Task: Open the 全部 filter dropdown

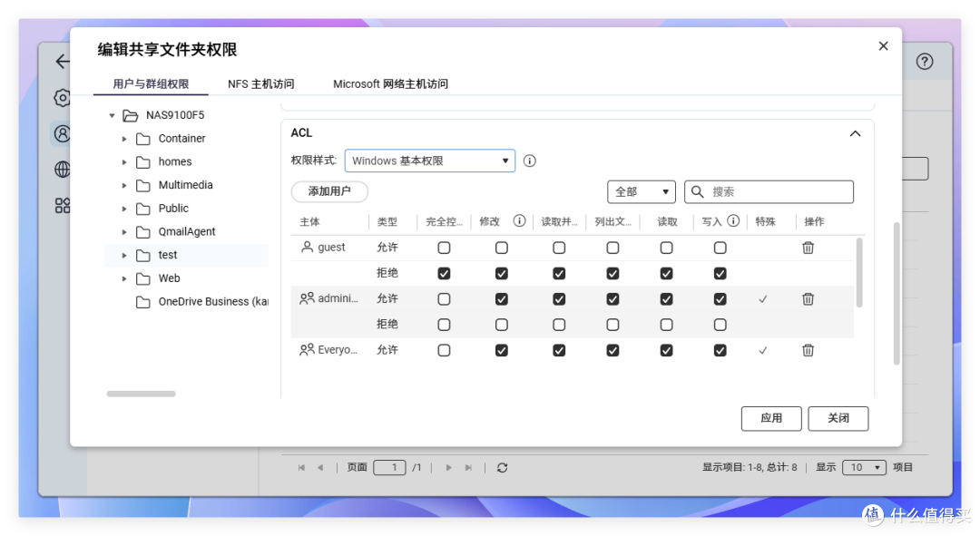Action: 642,191
